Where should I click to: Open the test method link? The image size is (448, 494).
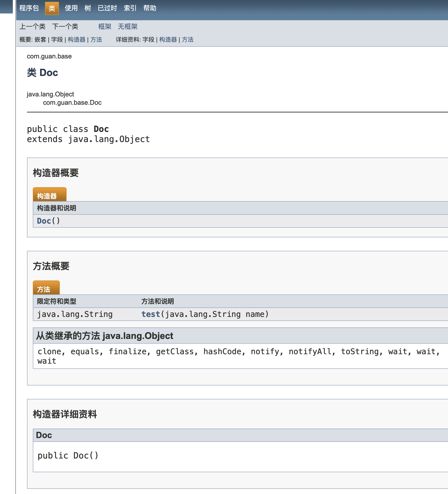tap(150, 314)
